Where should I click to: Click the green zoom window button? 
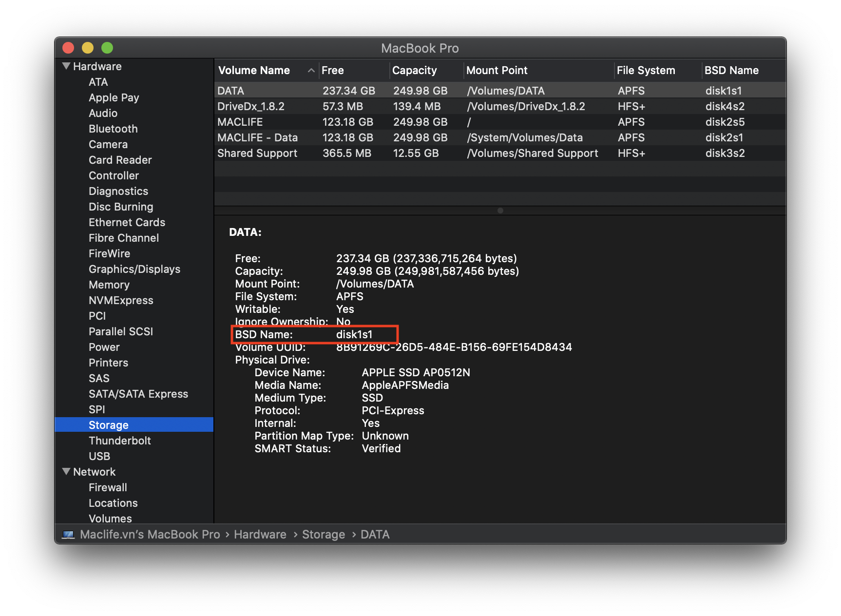[107, 48]
